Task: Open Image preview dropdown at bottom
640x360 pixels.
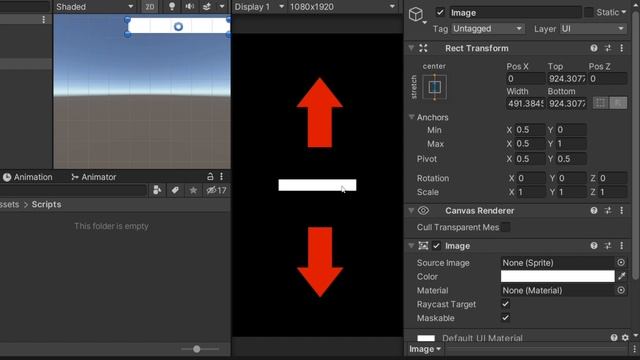Action: [x=425, y=349]
